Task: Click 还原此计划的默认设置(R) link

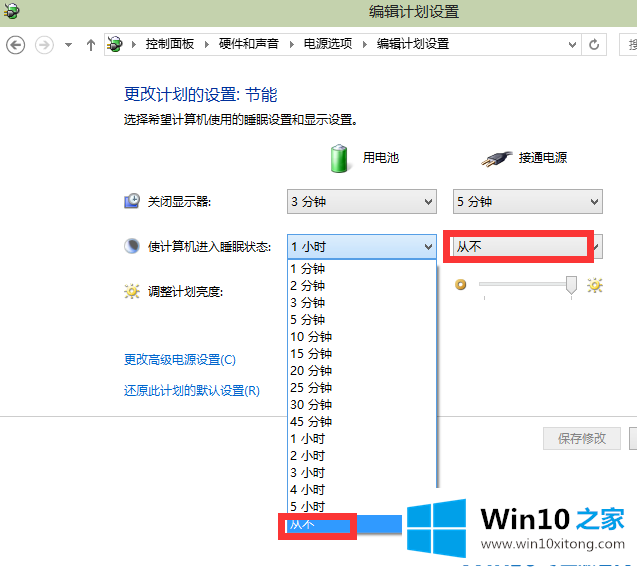Action: [x=192, y=390]
